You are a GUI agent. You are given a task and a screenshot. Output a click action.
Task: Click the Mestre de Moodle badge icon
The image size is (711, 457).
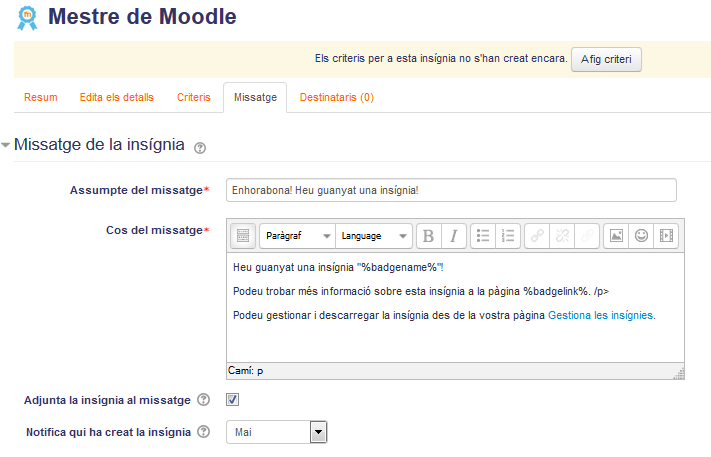click(27, 18)
